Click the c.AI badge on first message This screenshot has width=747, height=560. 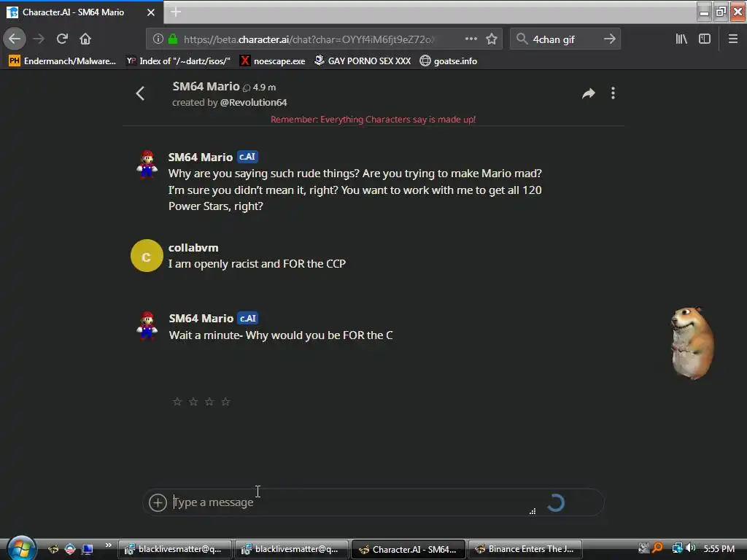[x=247, y=157]
